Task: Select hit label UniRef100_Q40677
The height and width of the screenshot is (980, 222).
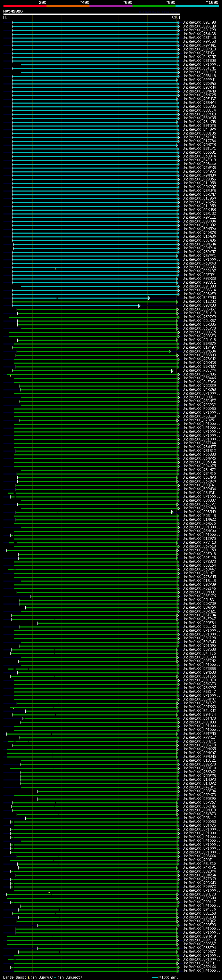Action: click(199, 952)
